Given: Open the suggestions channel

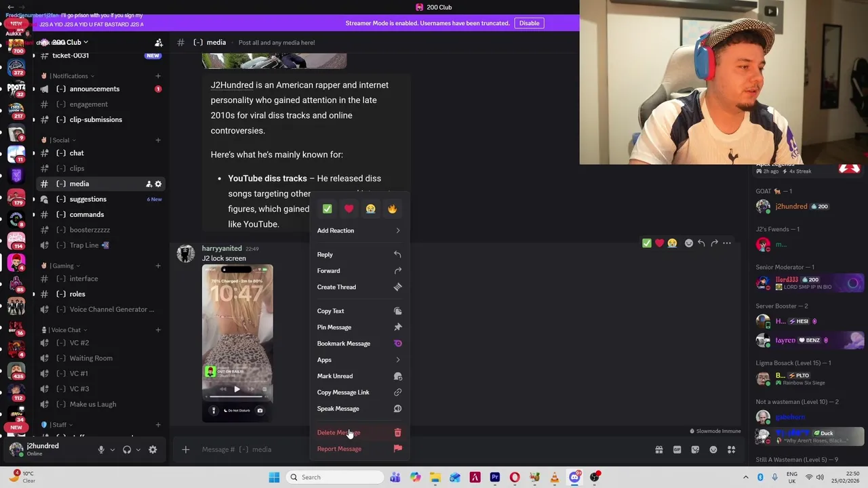Looking at the screenshot, I should (x=100, y=199).
